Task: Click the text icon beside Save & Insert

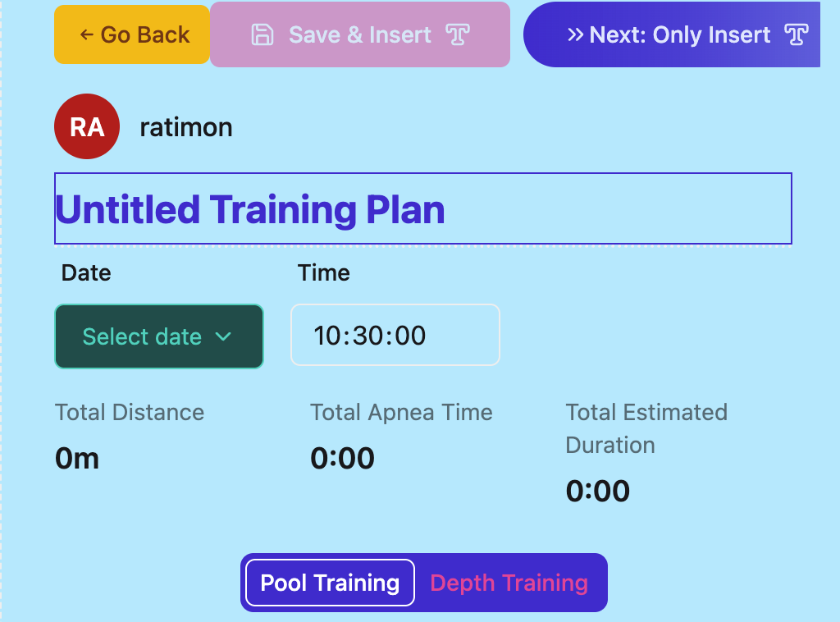Action: (x=458, y=34)
